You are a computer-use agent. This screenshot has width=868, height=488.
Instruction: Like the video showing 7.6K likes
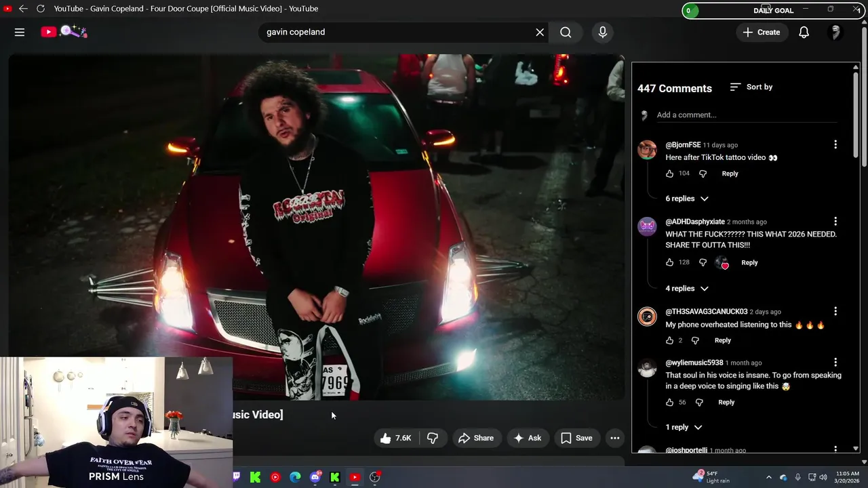[x=396, y=438]
